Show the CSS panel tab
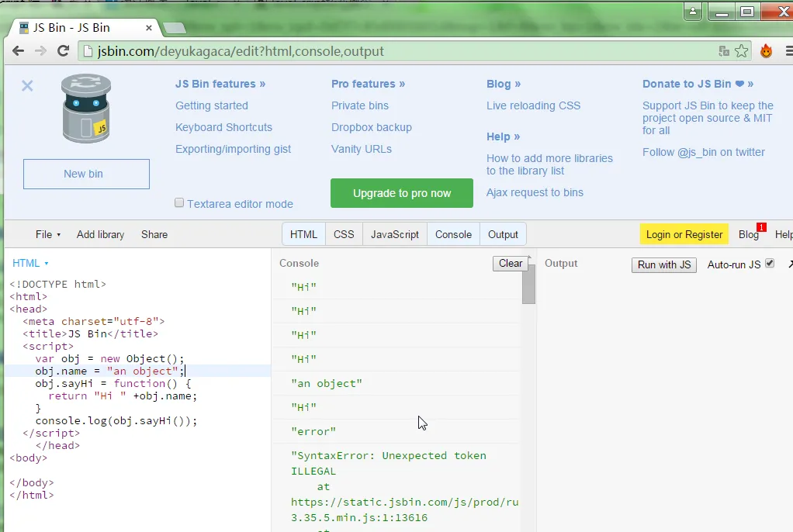 (344, 234)
